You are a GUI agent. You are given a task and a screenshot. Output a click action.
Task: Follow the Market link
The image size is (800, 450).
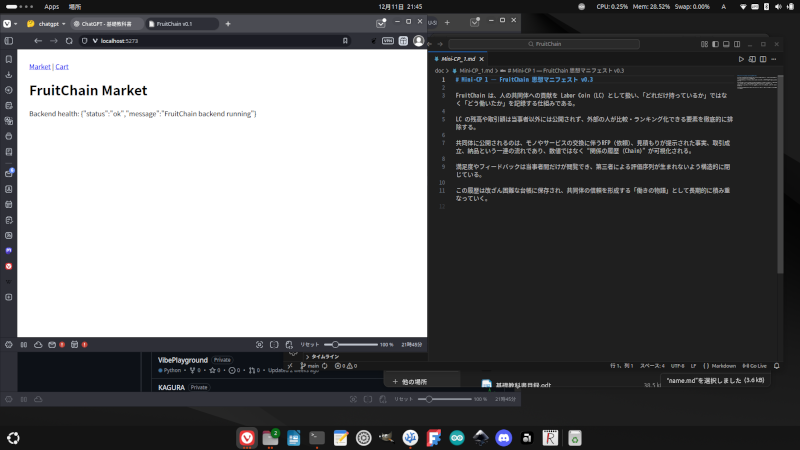40,67
